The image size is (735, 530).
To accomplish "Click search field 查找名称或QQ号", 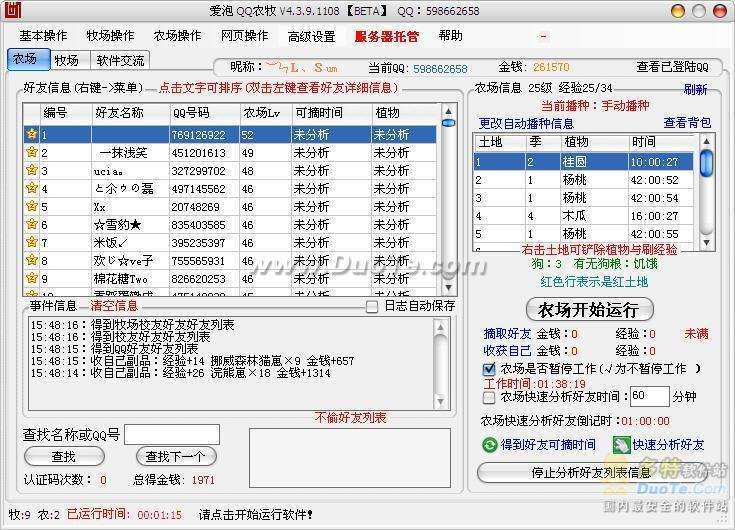I will click(x=172, y=434).
